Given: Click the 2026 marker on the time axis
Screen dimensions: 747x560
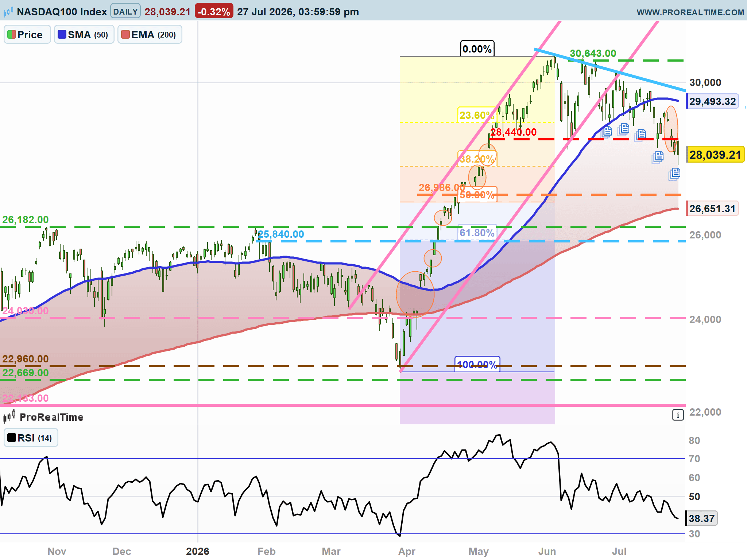Looking at the screenshot, I should coord(198,551).
